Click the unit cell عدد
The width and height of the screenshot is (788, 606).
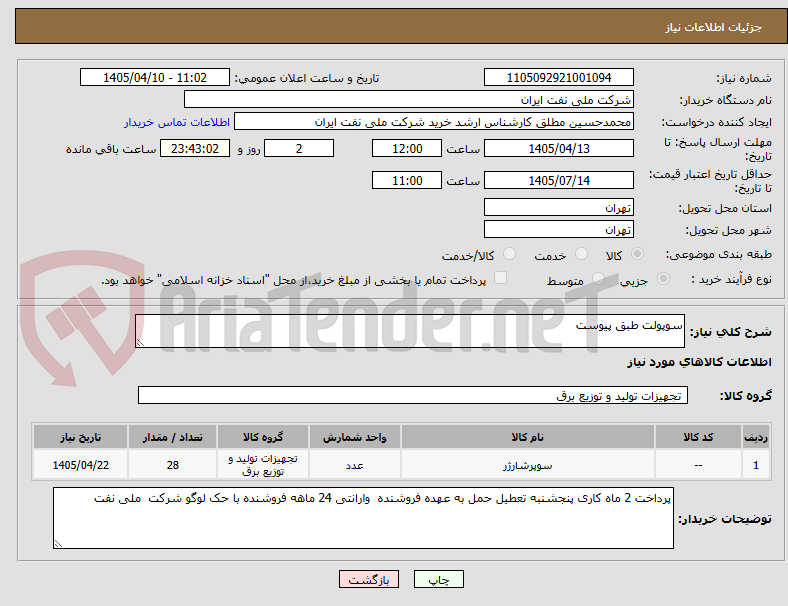point(355,465)
